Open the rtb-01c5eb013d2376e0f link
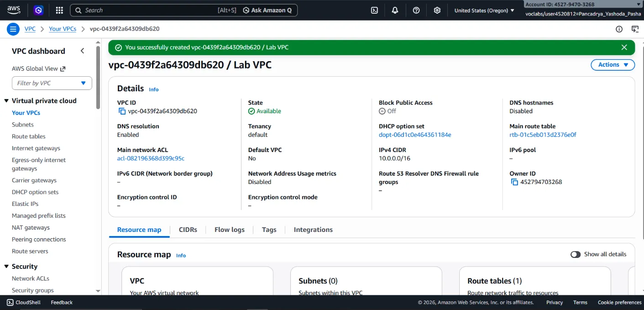 [x=543, y=135]
